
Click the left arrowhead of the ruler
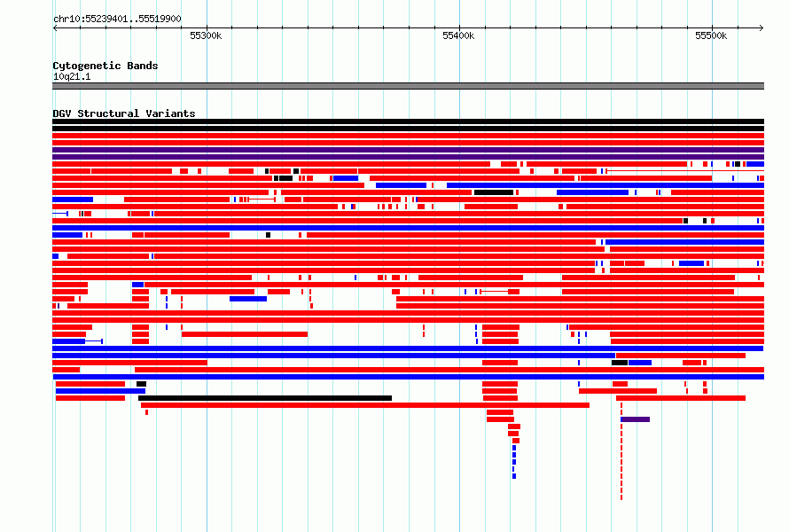point(55,27)
